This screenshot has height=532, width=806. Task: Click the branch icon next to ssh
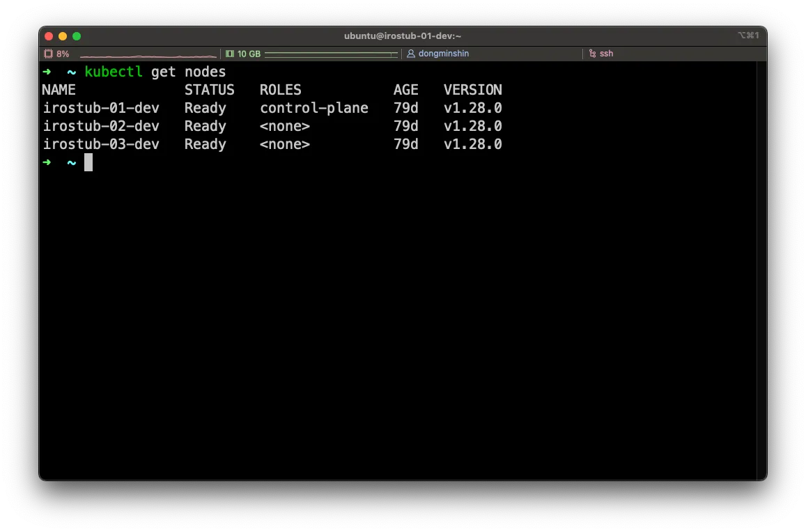592,54
